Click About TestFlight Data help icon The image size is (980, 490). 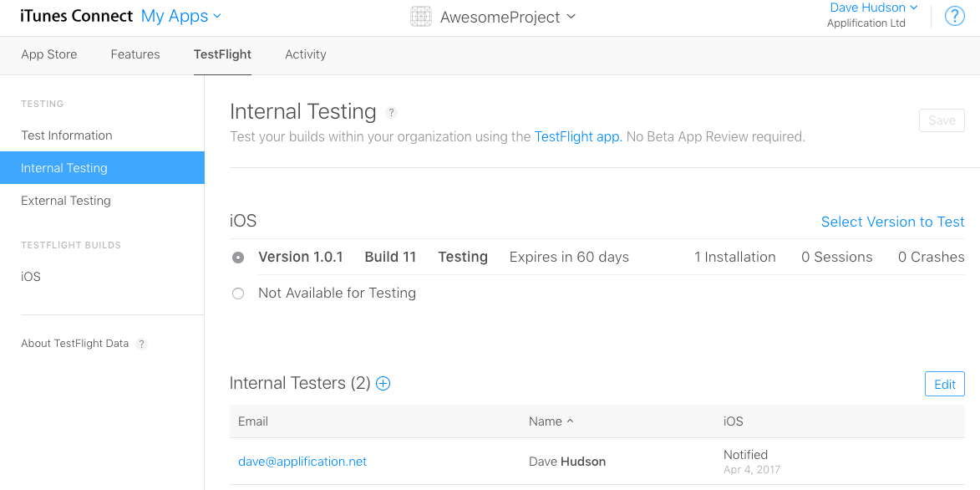(x=142, y=344)
